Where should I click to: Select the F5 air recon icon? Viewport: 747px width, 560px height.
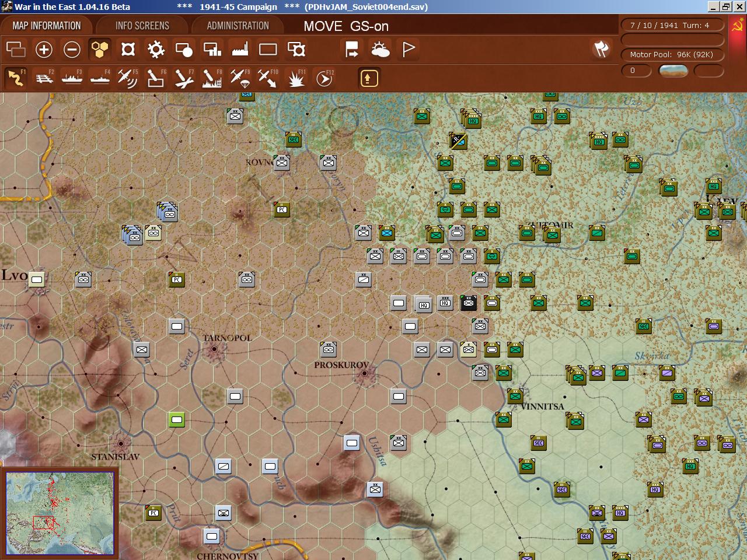(128, 78)
